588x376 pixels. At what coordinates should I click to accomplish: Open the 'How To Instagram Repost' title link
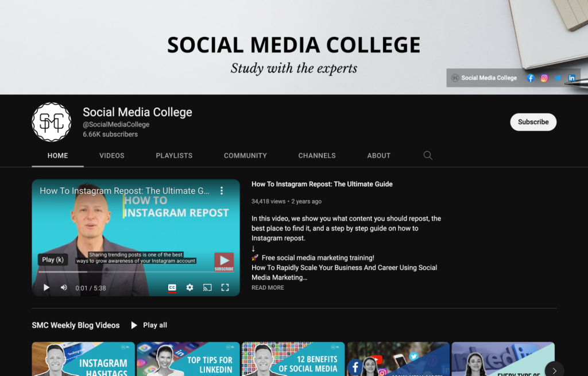click(322, 184)
